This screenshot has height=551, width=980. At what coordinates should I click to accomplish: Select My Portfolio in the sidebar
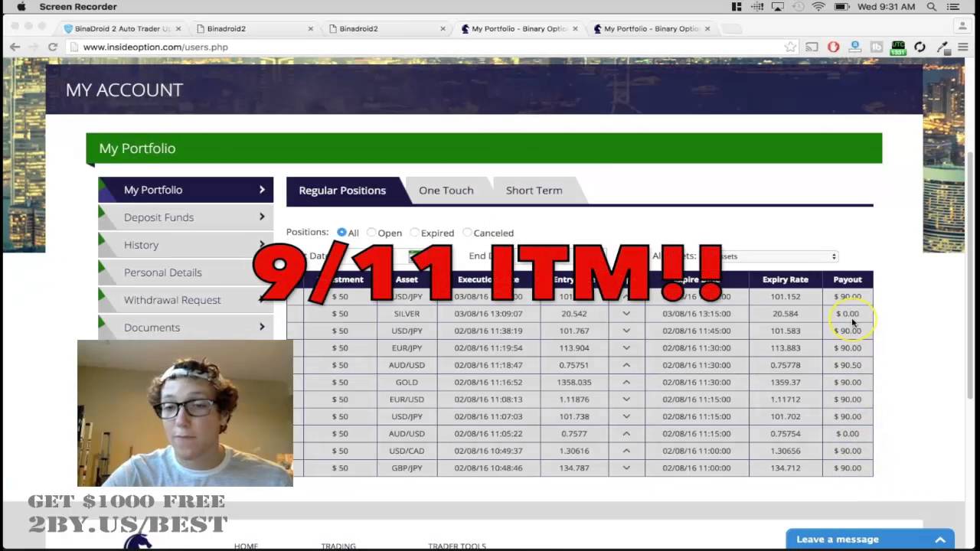pyautogui.click(x=185, y=190)
